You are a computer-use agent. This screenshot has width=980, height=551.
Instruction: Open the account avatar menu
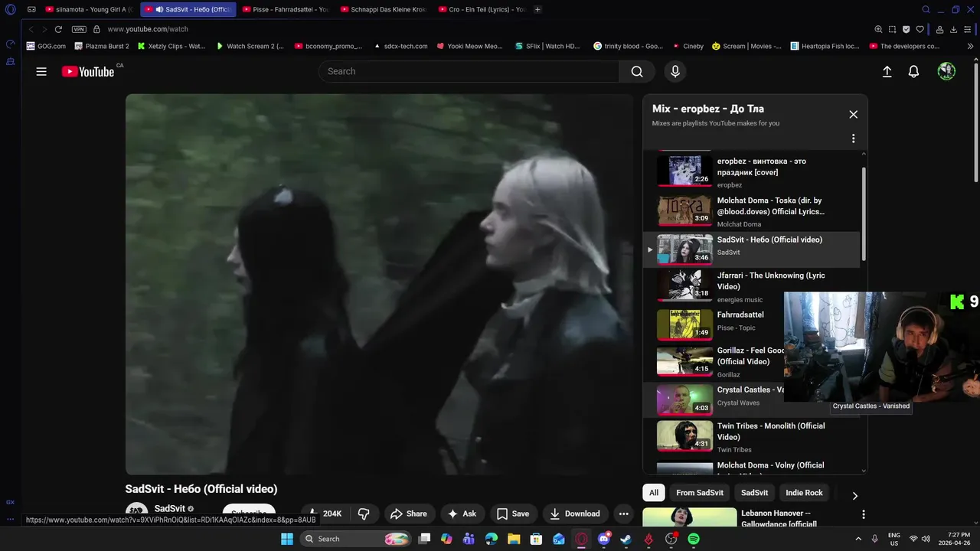pos(946,71)
